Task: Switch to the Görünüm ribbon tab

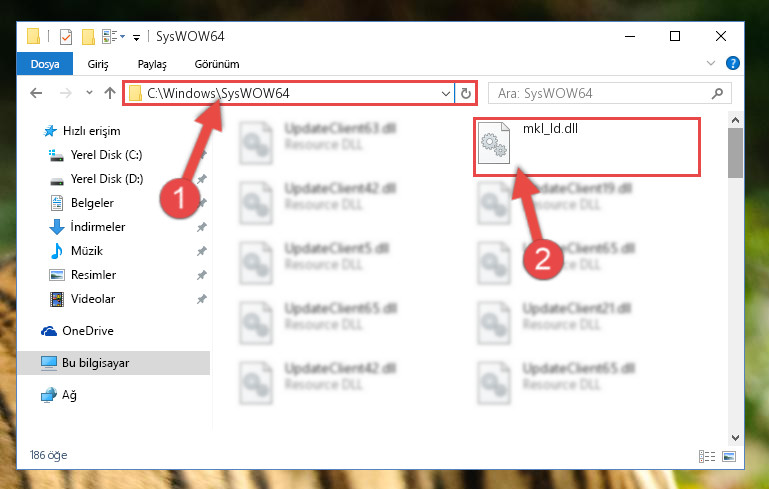Action: point(217,64)
